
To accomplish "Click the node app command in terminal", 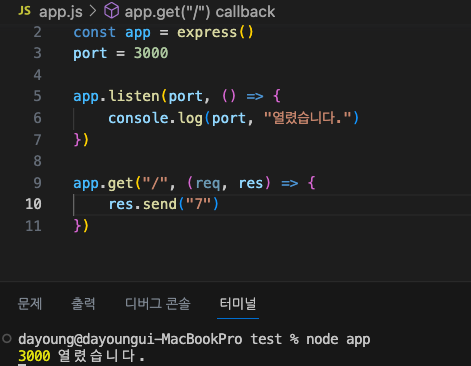I will pyautogui.click(x=338, y=339).
